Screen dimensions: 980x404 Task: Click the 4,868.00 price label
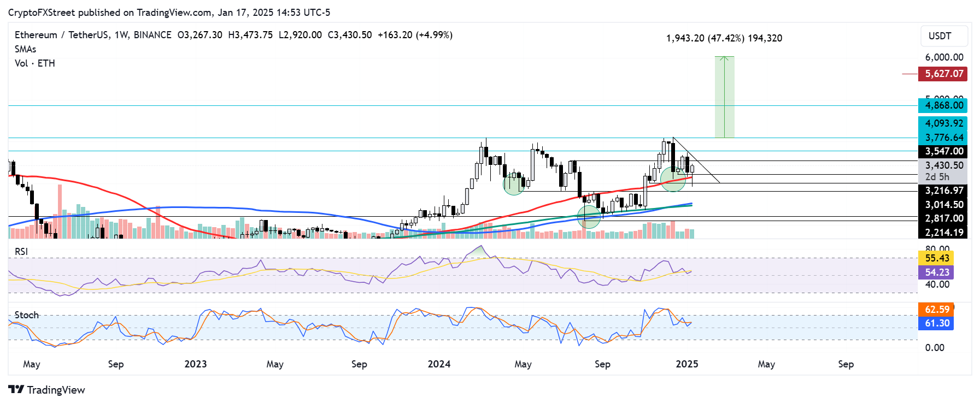pyautogui.click(x=943, y=105)
